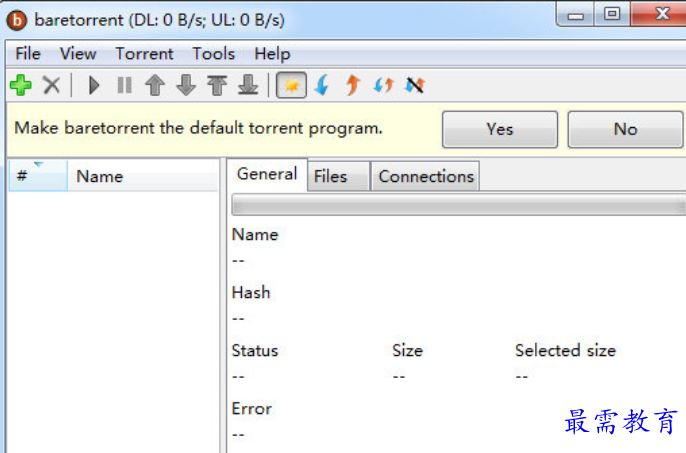Screen dimensions: 686x453
Task: Click the crossed-out arrows icon
Action: coord(415,85)
